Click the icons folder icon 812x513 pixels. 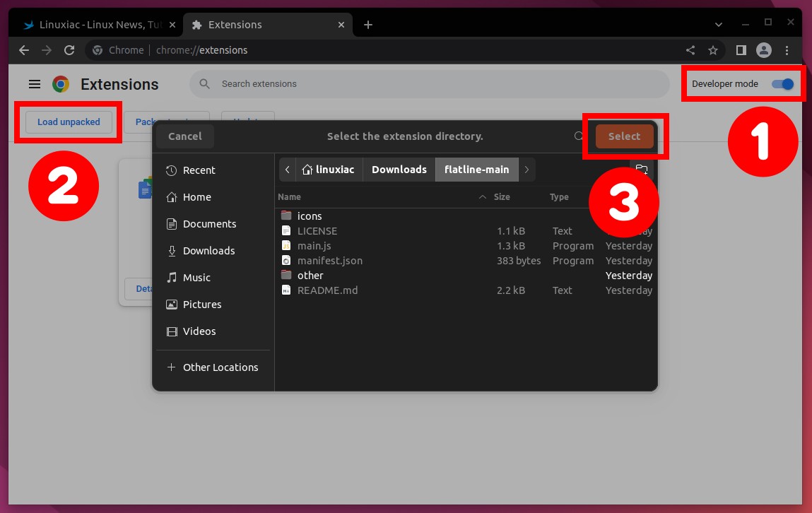pyautogui.click(x=286, y=216)
